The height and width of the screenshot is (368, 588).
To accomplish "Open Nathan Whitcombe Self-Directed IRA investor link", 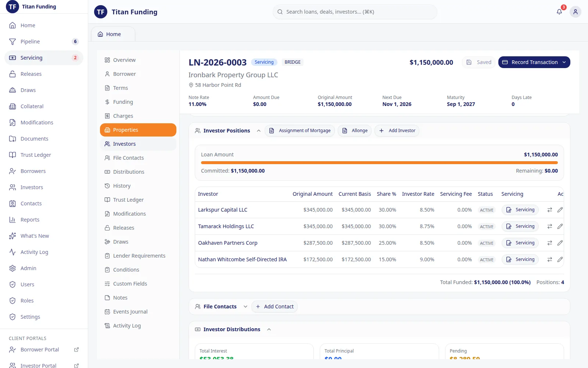I will [x=242, y=259].
